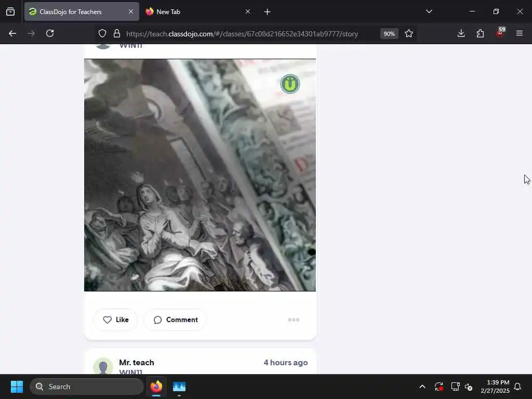The image size is (532, 399).
Task: Open Firefox View recent browsing icon
Action: [10, 12]
